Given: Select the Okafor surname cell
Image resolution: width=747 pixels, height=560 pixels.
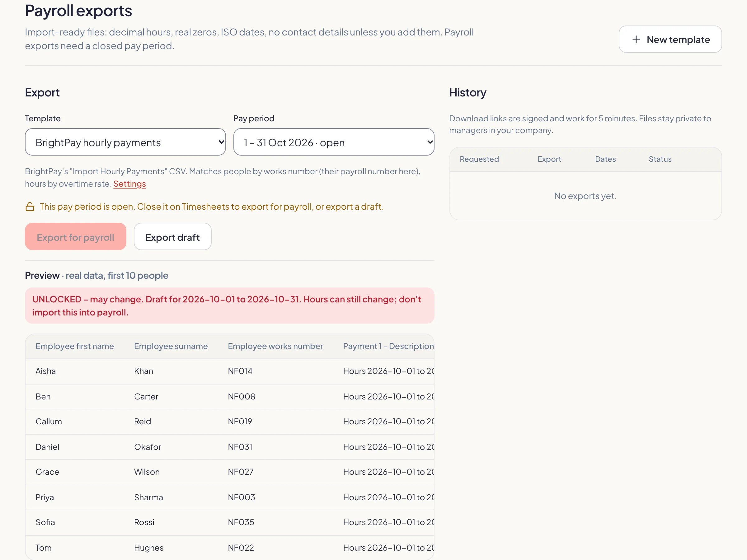Looking at the screenshot, I should [x=148, y=447].
